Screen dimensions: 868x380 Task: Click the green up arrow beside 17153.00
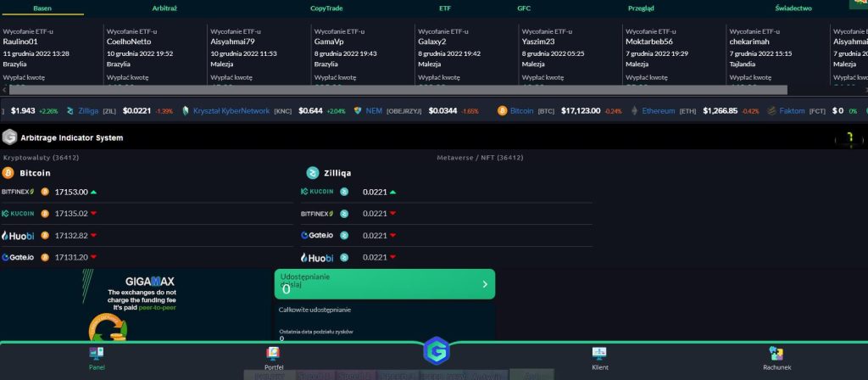[x=93, y=193]
